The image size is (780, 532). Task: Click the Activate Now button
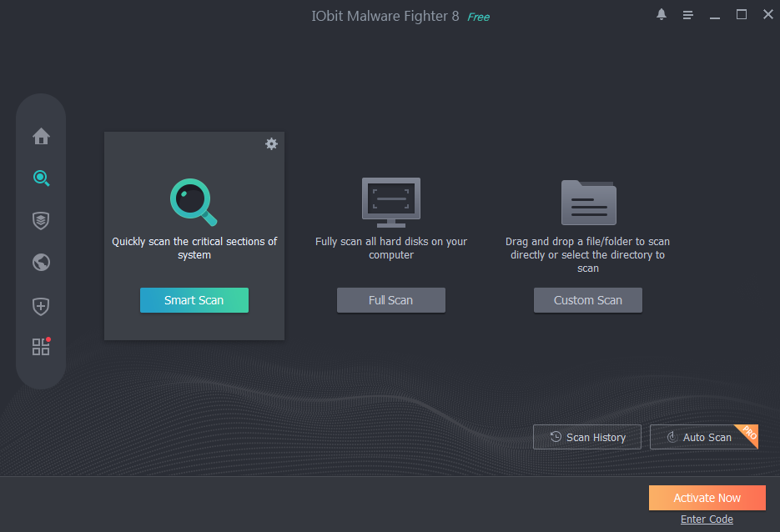tap(707, 498)
